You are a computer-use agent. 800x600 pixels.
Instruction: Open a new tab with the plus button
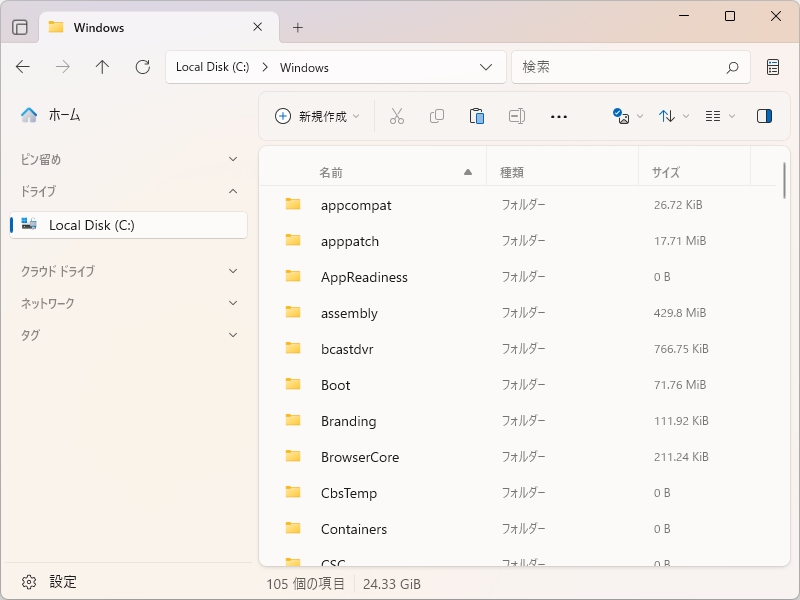(297, 27)
